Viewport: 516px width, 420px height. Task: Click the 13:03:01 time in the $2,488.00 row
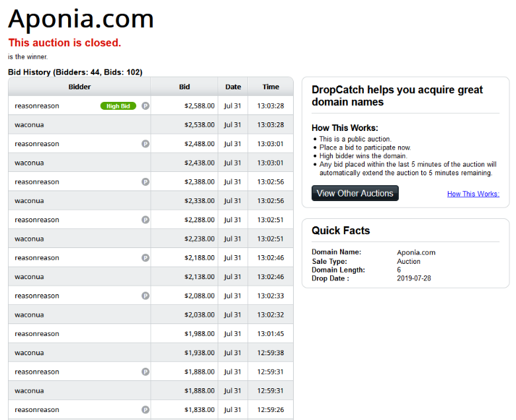tap(271, 144)
